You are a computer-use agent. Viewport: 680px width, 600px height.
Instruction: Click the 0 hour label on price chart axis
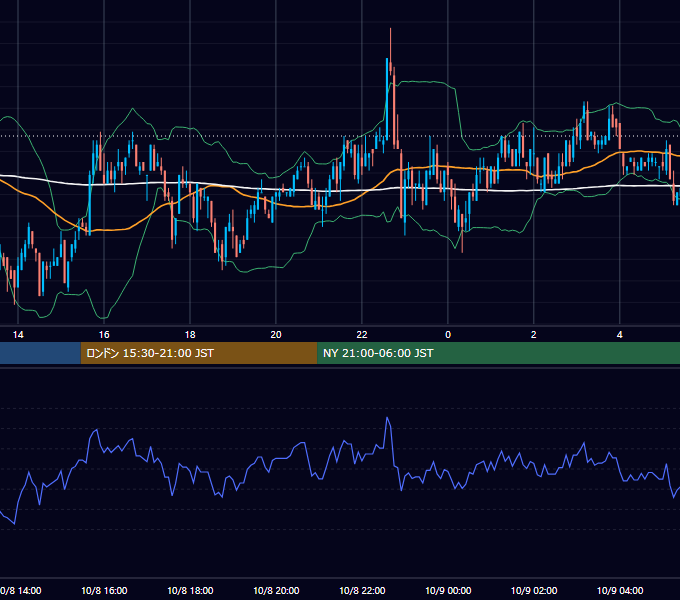448,335
